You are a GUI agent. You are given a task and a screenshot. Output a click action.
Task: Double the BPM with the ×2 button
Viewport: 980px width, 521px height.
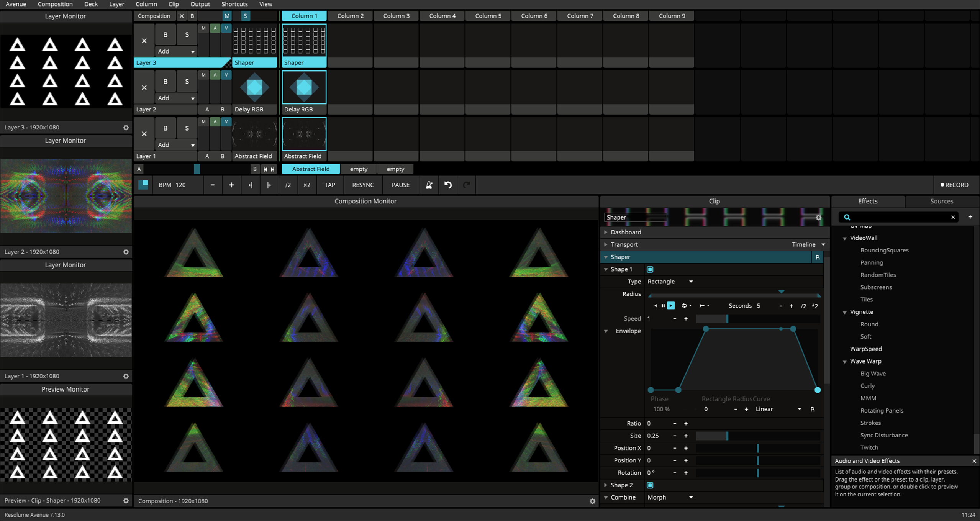coord(307,185)
